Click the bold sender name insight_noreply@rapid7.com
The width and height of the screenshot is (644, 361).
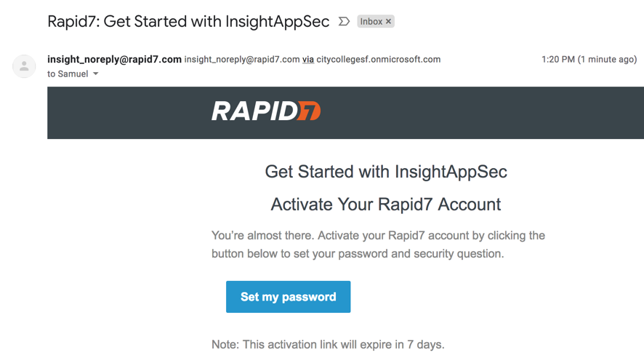114,59
